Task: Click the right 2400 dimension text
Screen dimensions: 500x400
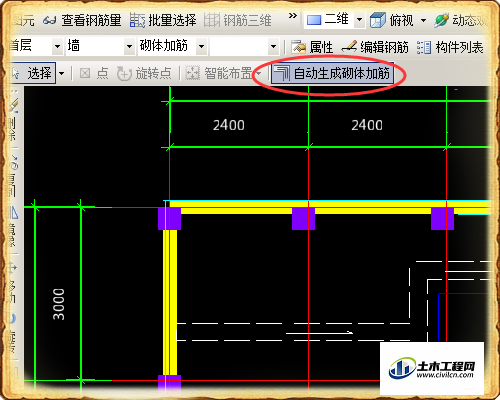Action: point(367,125)
